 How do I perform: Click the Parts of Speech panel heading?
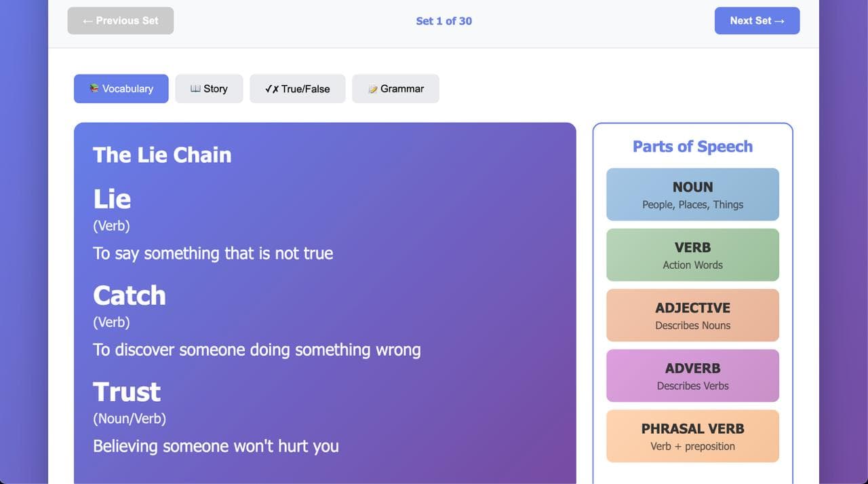tap(692, 146)
